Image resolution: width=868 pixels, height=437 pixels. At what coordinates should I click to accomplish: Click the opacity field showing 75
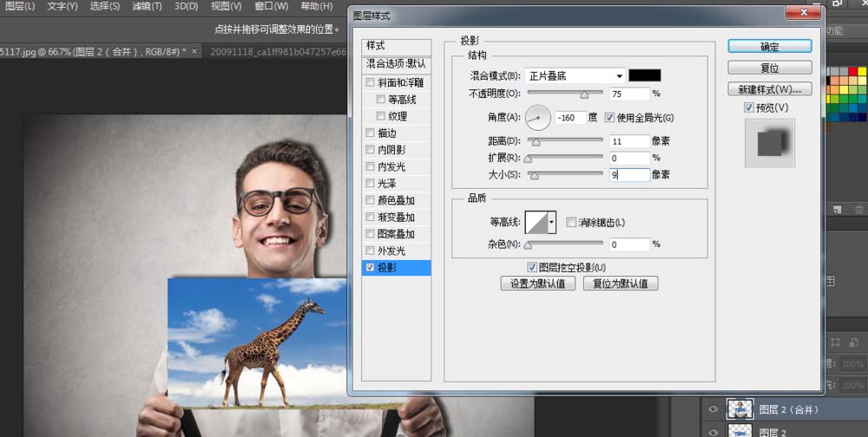coord(629,94)
